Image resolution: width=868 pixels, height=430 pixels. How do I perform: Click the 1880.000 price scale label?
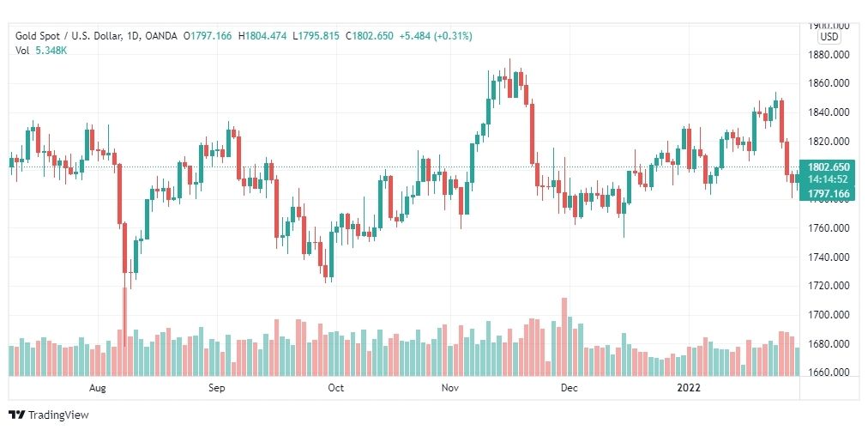click(x=829, y=55)
